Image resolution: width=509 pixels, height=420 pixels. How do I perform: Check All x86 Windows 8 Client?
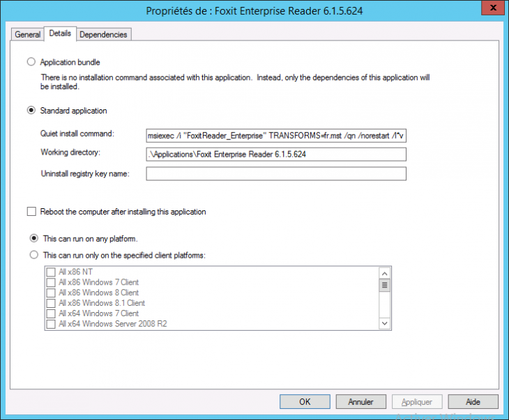(51, 293)
